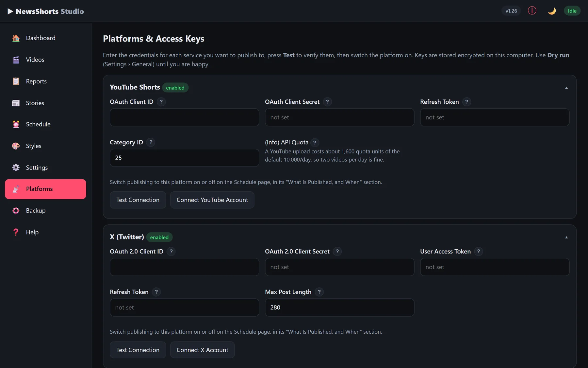Click the Settings gear icon
Screen dimensions: 588x368
pos(16,167)
